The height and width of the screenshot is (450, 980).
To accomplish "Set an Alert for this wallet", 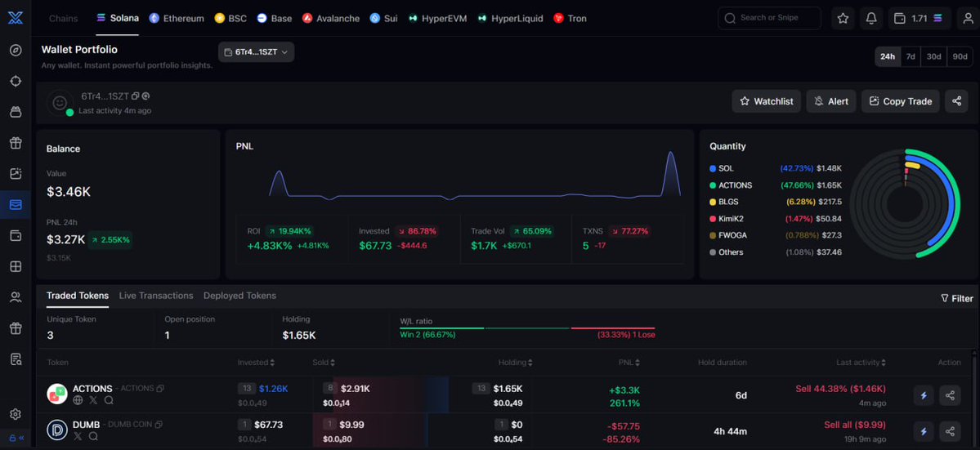I will click(x=830, y=101).
